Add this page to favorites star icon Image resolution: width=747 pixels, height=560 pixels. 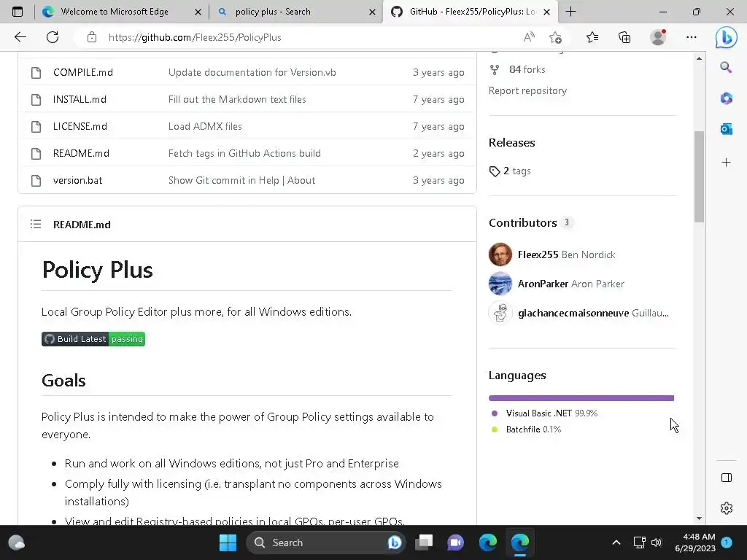555,37
